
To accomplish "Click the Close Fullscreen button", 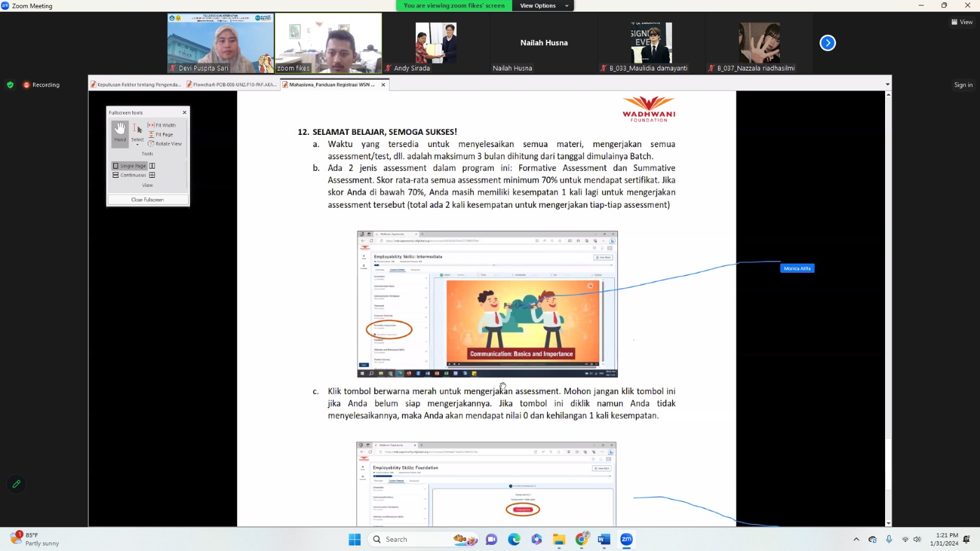I will click(x=148, y=200).
